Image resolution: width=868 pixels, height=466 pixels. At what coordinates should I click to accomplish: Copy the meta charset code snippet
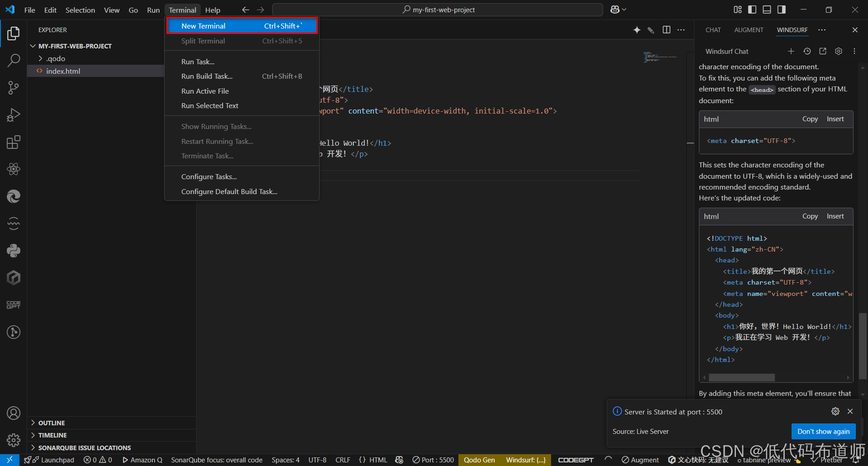pos(810,119)
